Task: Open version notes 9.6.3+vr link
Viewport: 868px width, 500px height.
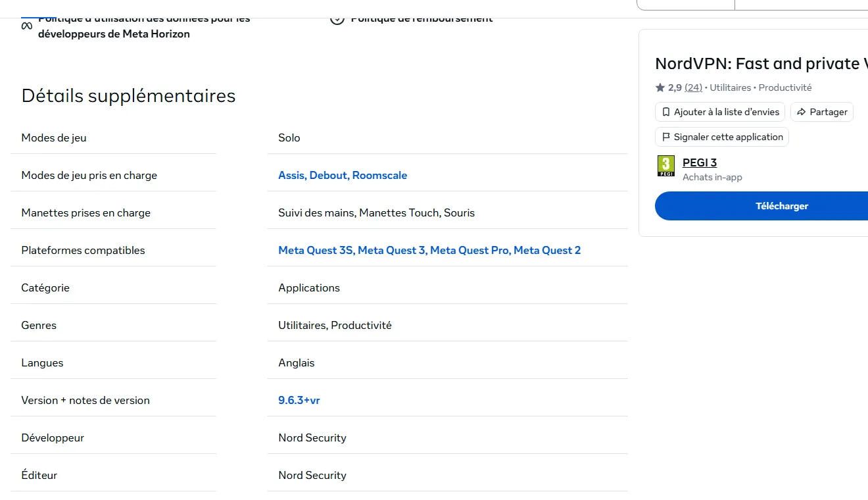Action: point(299,400)
